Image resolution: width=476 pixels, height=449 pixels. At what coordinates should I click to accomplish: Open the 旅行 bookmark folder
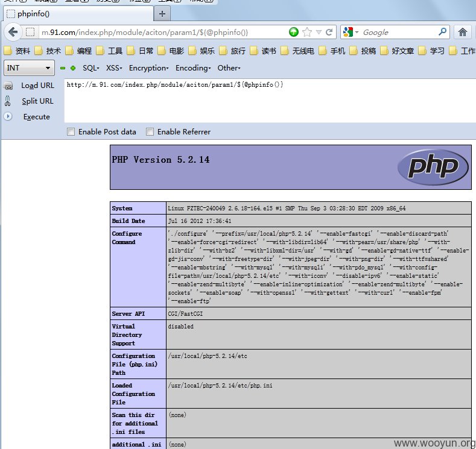[x=232, y=51]
